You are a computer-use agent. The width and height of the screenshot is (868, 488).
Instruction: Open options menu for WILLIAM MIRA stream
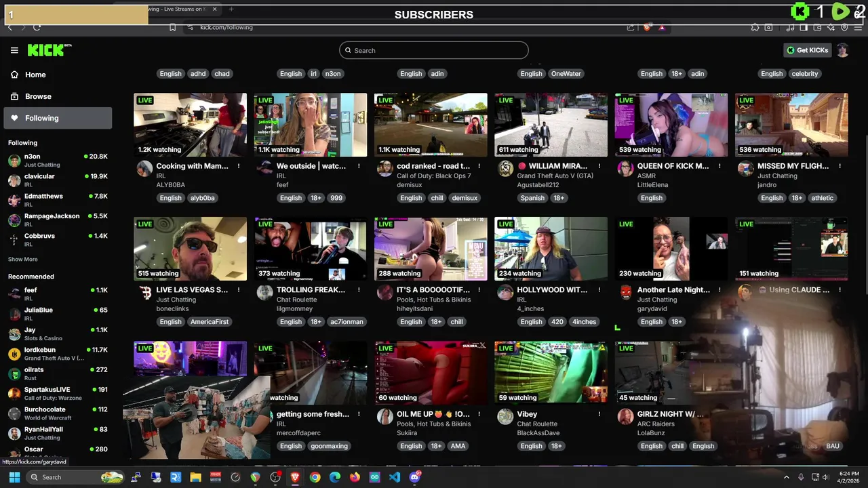pos(599,166)
